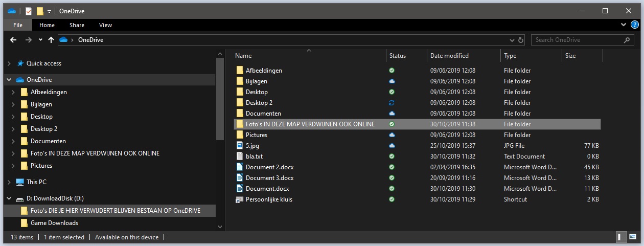The height and width of the screenshot is (246, 644).
Task: Collapse the OneDrive node in the navigation pane
Action: tap(9, 80)
